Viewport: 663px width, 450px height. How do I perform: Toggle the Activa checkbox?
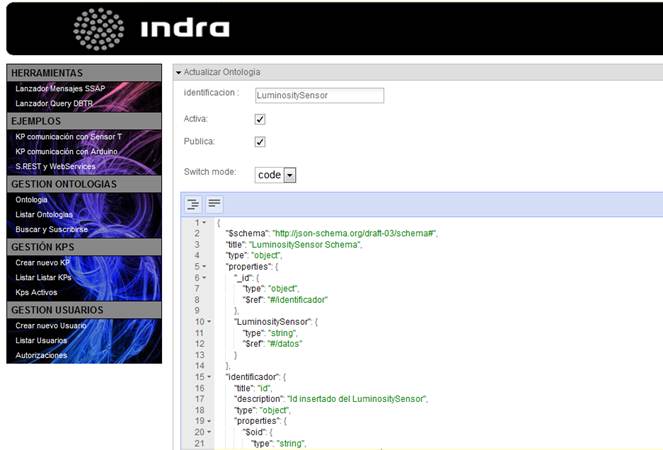[260, 119]
